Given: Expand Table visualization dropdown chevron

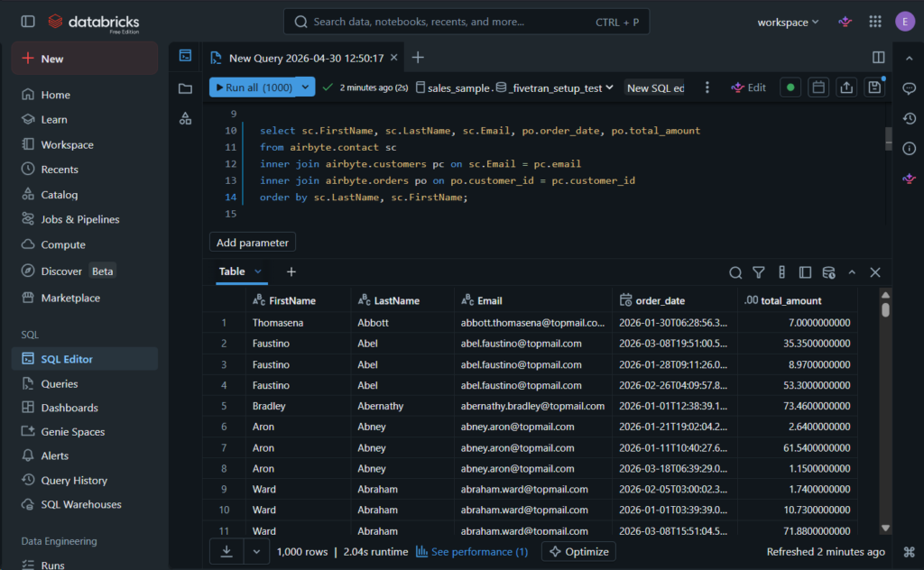Looking at the screenshot, I should (257, 271).
